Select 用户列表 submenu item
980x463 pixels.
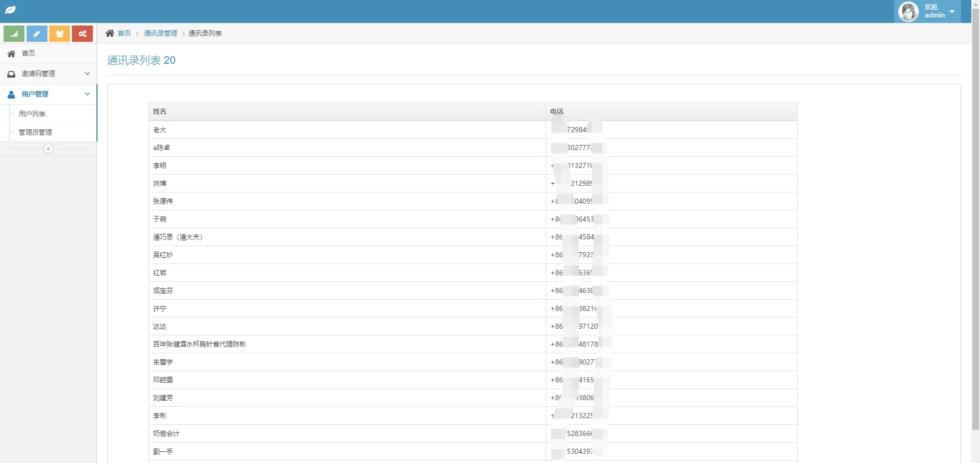[32, 114]
